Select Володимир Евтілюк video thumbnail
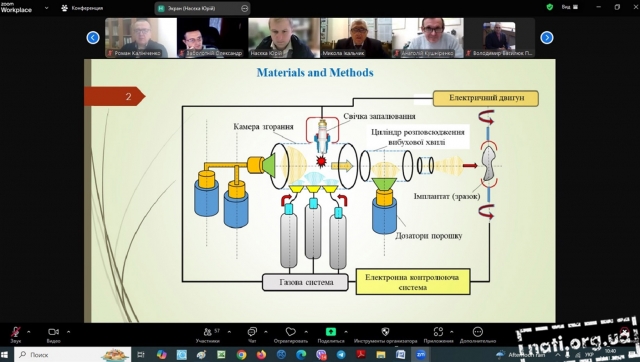Image resolution: width=640 pixels, height=362 pixels. 500,38
